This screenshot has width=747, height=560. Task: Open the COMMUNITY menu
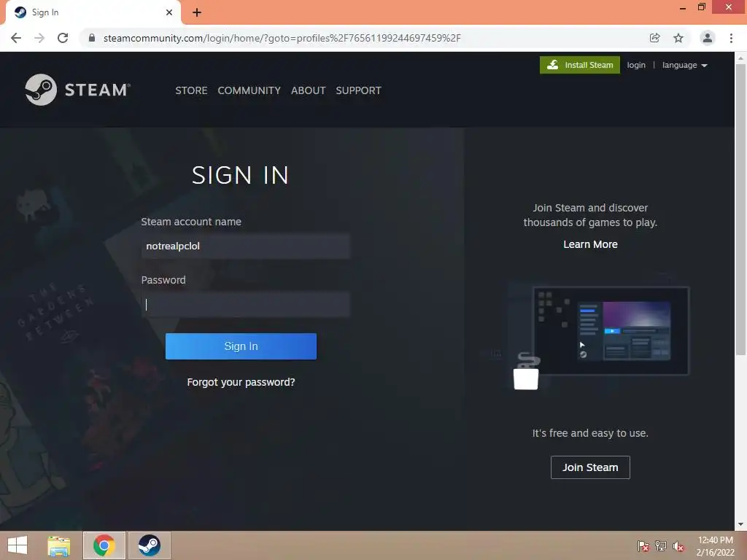(x=249, y=90)
